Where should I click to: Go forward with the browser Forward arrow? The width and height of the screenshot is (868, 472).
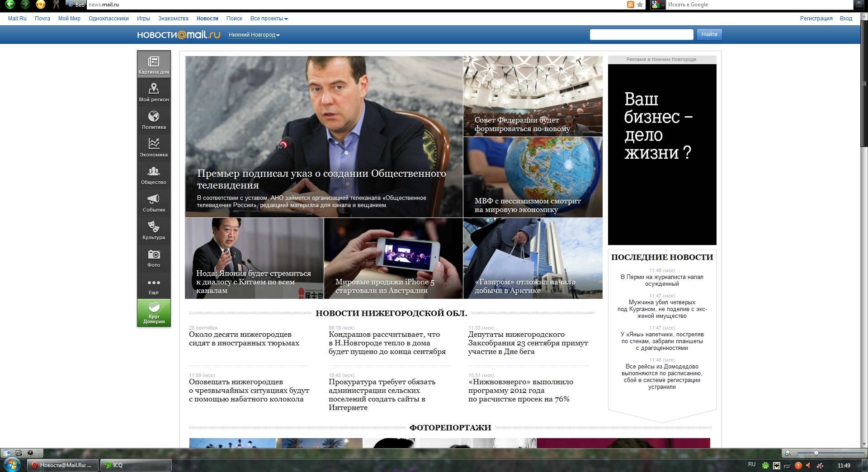pos(25,5)
